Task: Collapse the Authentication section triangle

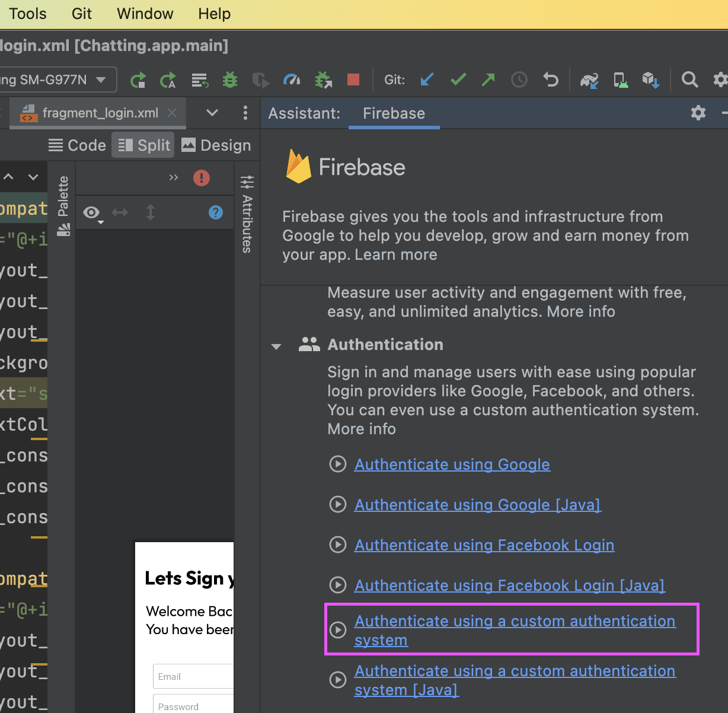Action: pos(276,346)
